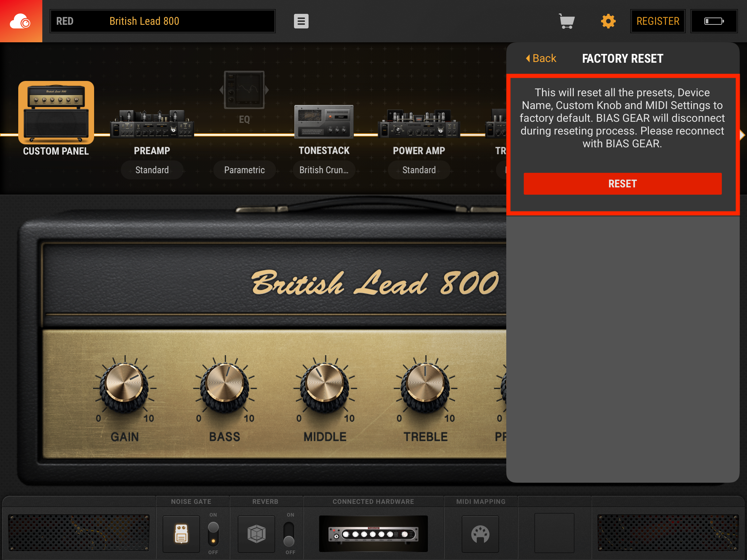Check the battery status indicator
Screen dimensions: 747x560
click(x=714, y=21)
